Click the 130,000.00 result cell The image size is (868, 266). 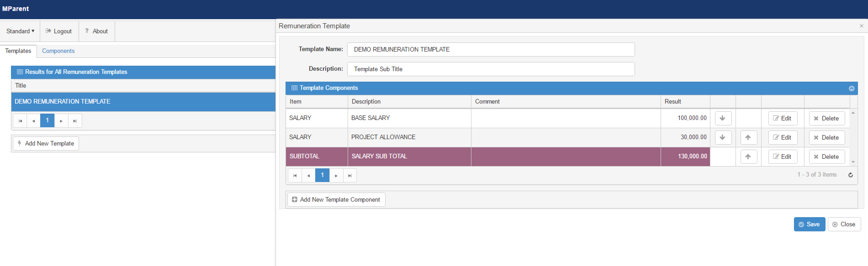(x=685, y=156)
